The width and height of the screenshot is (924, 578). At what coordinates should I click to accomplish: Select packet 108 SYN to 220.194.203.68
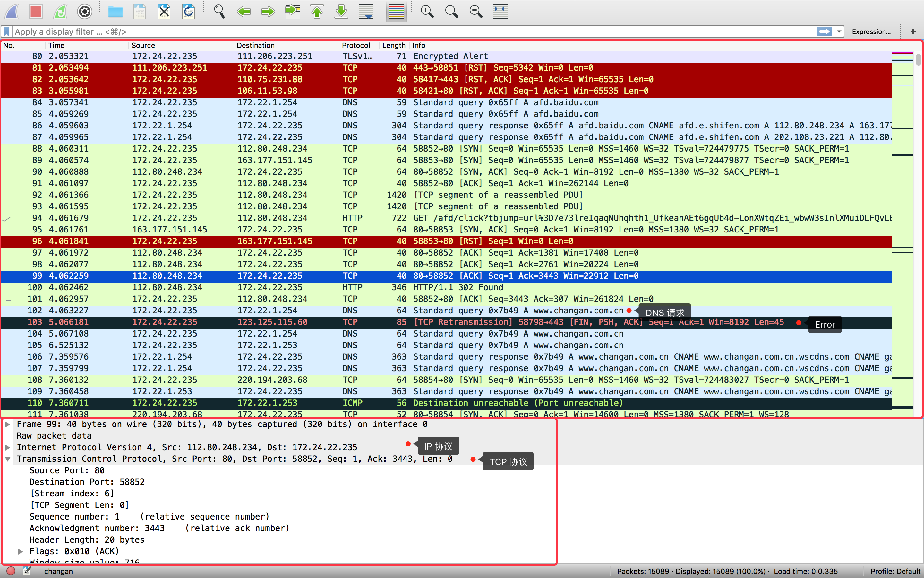[446, 380]
